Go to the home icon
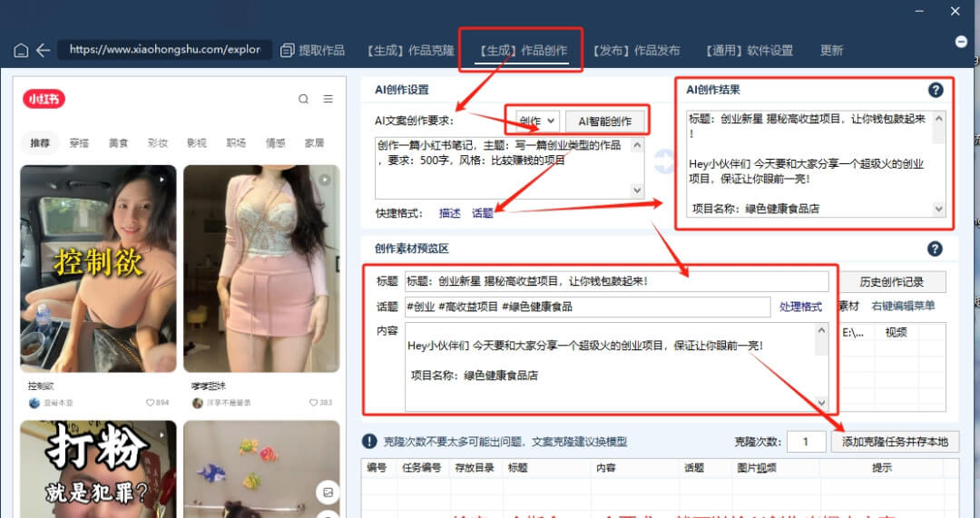Viewport: 980px width, 518px height. pos(21,51)
